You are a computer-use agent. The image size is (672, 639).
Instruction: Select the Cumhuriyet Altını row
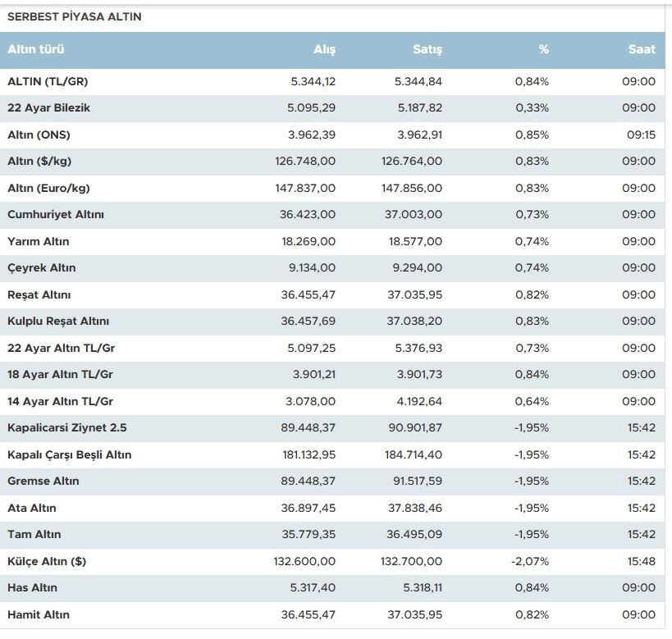[x=332, y=215]
